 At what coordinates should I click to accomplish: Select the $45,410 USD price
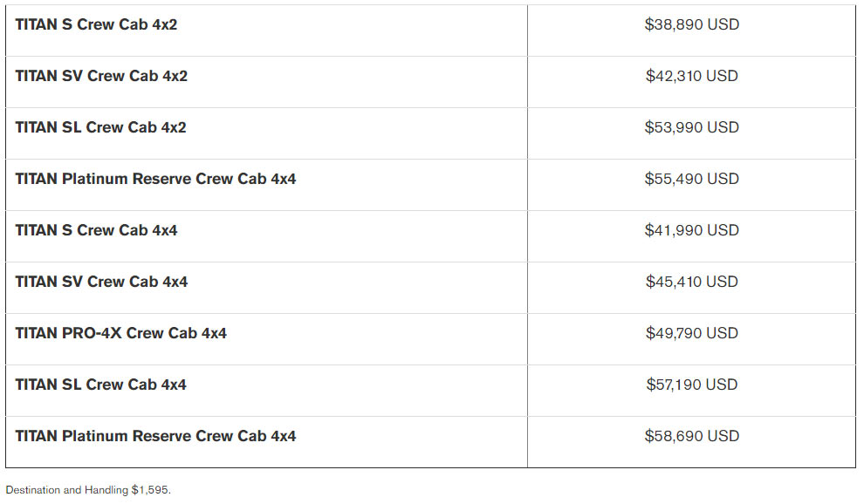691,282
